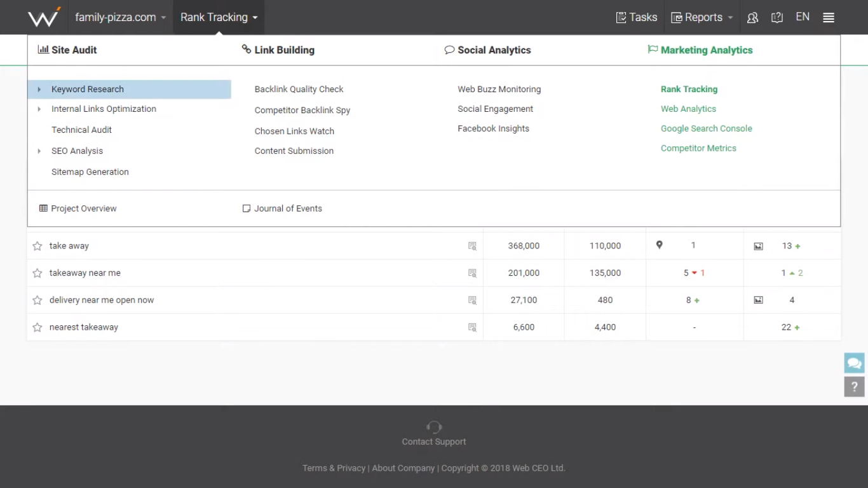Viewport: 868px width, 488px height.
Task: Go to Rank Tracking under Marketing Analytics
Action: click(x=689, y=90)
